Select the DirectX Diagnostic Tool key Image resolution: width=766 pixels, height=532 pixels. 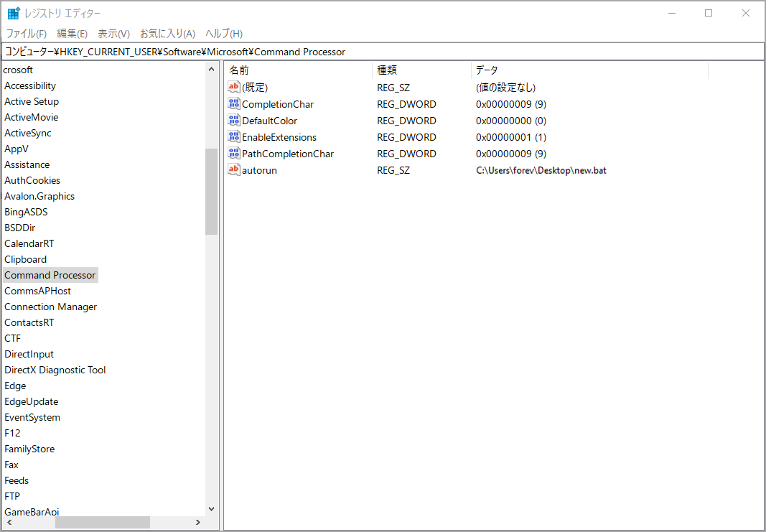pyautogui.click(x=55, y=370)
